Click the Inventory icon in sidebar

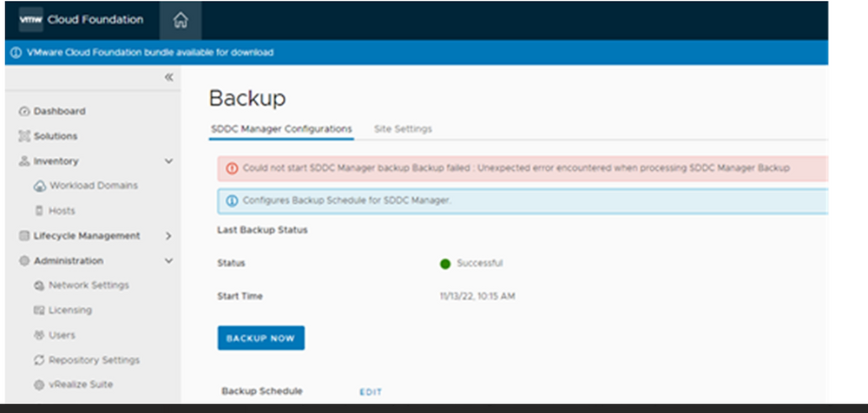[23, 161]
